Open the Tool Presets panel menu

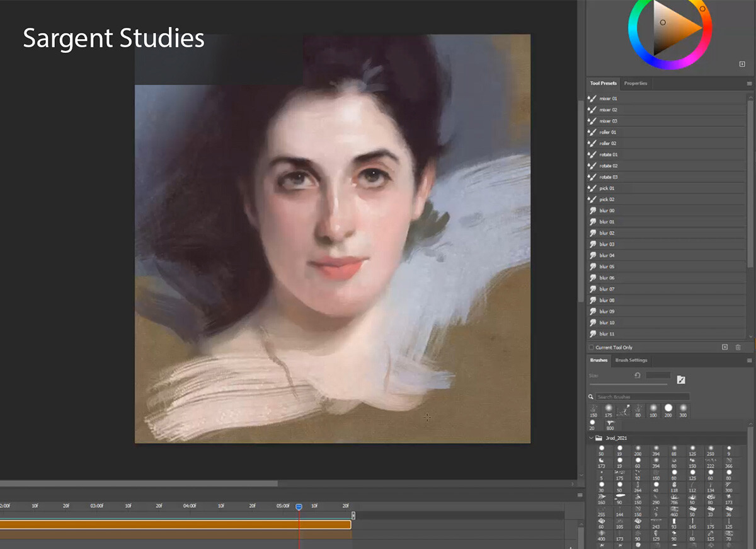pyautogui.click(x=749, y=83)
